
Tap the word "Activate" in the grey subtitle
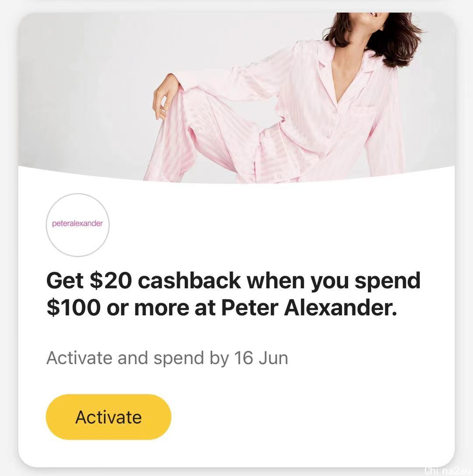79,358
